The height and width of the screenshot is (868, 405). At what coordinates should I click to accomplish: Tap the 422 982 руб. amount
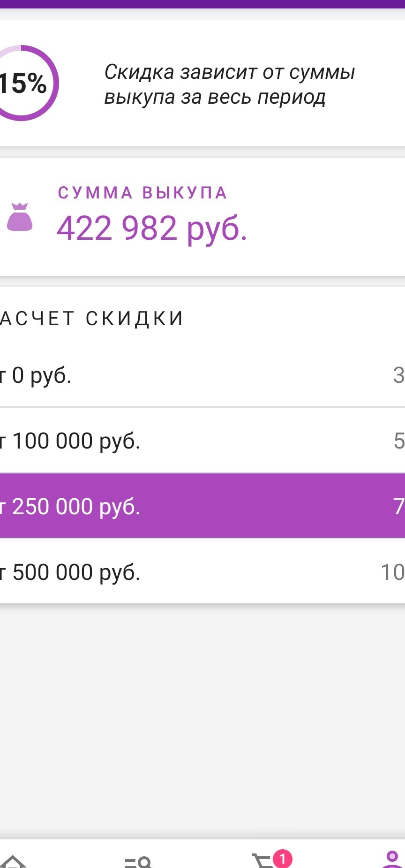(152, 228)
